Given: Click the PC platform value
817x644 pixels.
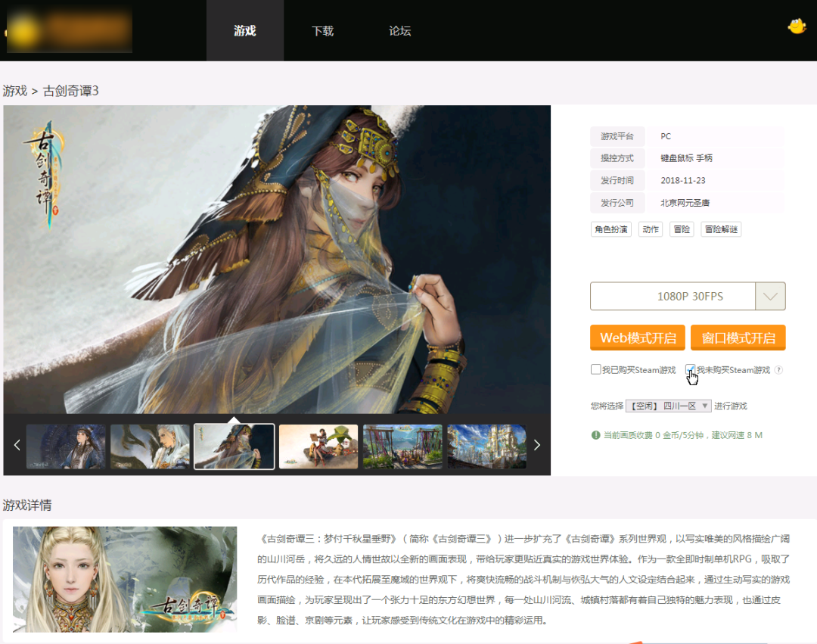Looking at the screenshot, I should click(x=666, y=136).
